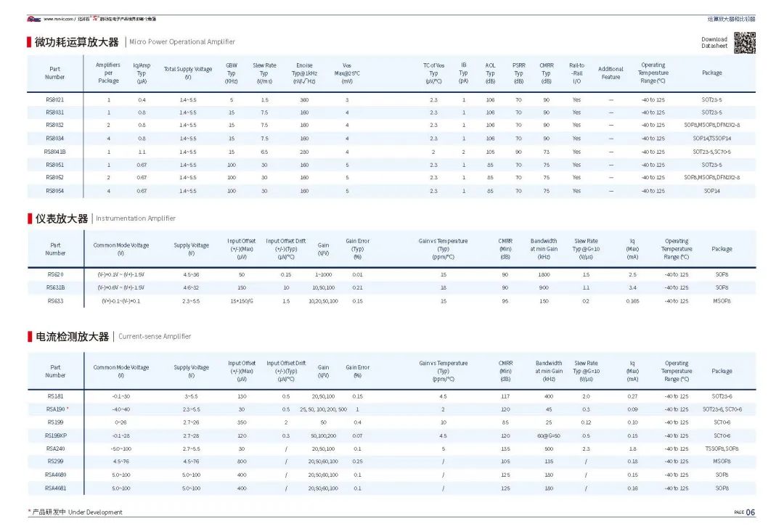The width and height of the screenshot is (784, 532).
Task: Select part number RS633
Action: coord(55,301)
